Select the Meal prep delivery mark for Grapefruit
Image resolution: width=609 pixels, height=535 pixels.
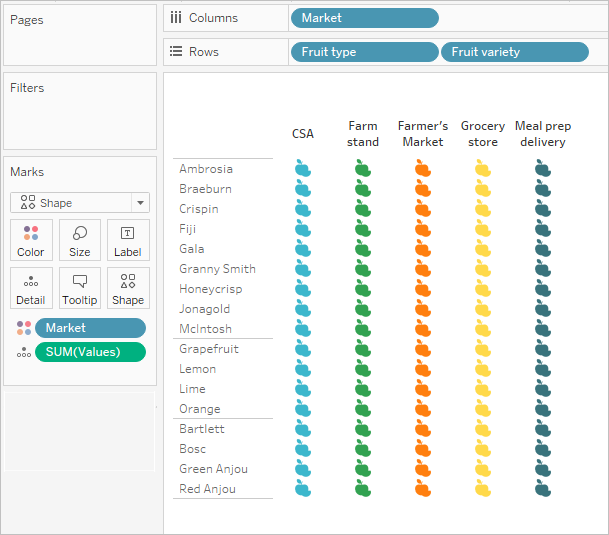(x=543, y=349)
